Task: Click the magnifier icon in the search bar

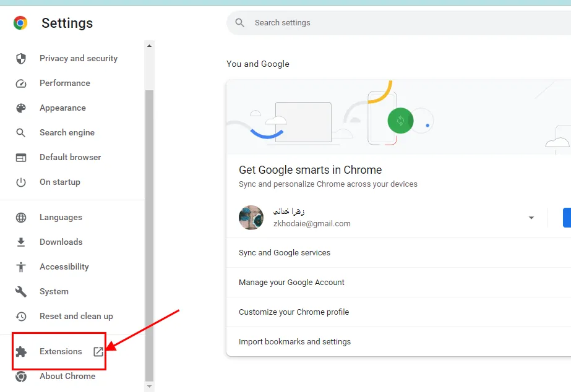Action: click(239, 22)
